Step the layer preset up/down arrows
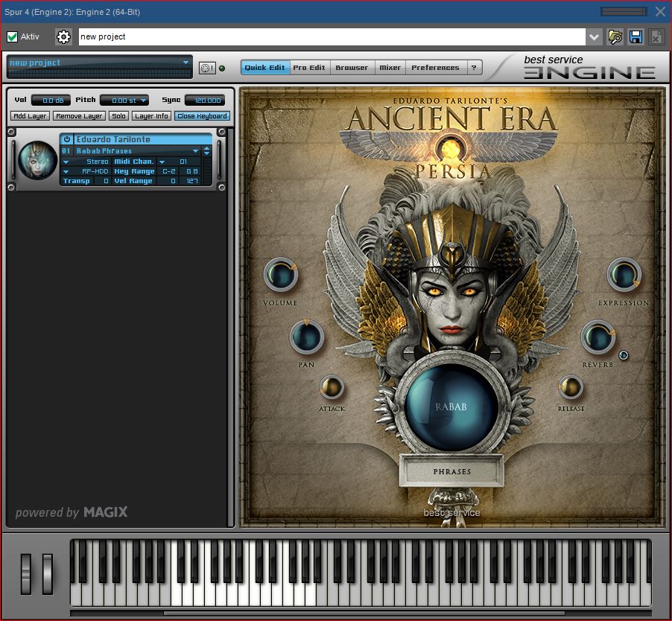Image resolution: width=672 pixels, height=621 pixels. (x=207, y=150)
